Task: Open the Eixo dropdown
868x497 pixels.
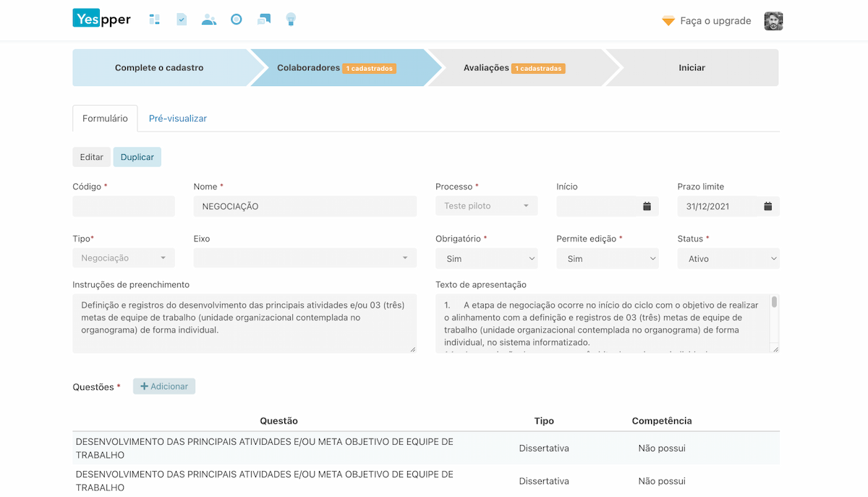Action: (305, 258)
